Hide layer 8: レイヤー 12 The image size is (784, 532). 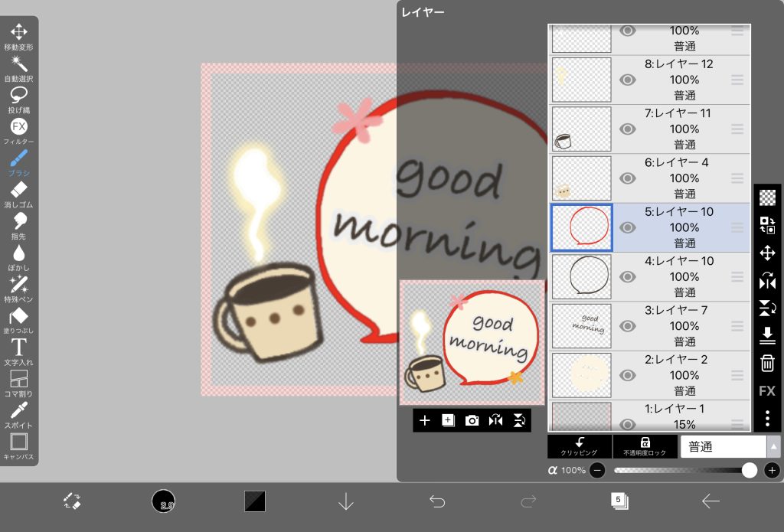[x=628, y=80]
